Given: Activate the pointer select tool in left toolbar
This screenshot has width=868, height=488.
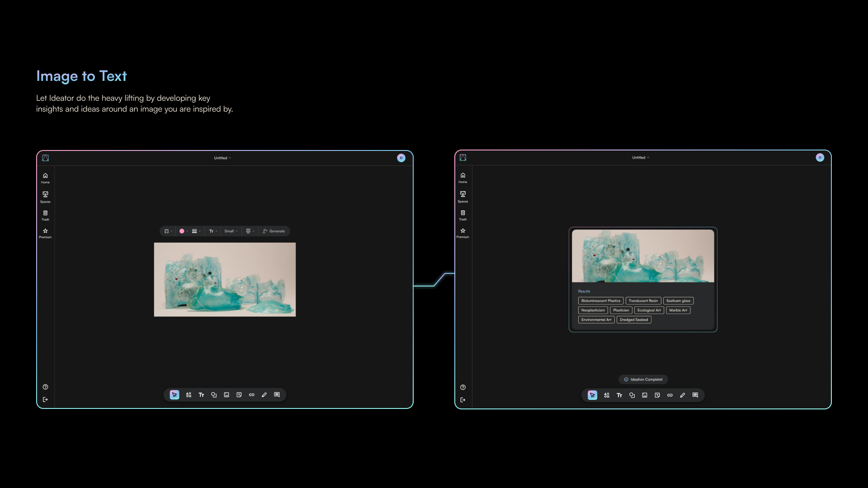Looking at the screenshot, I should tap(175, 395).
